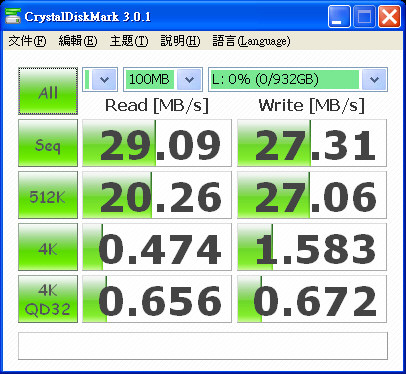406x374 pixels.
Task: Click the 512K write result 27.06
Action: [x=312, y=195]
